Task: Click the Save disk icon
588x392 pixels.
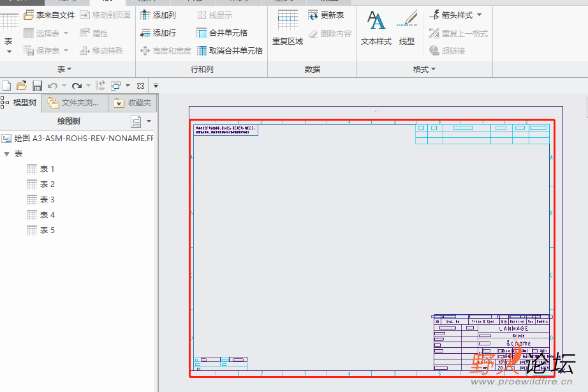Action: pyautogui.click(x=37, y=86)
